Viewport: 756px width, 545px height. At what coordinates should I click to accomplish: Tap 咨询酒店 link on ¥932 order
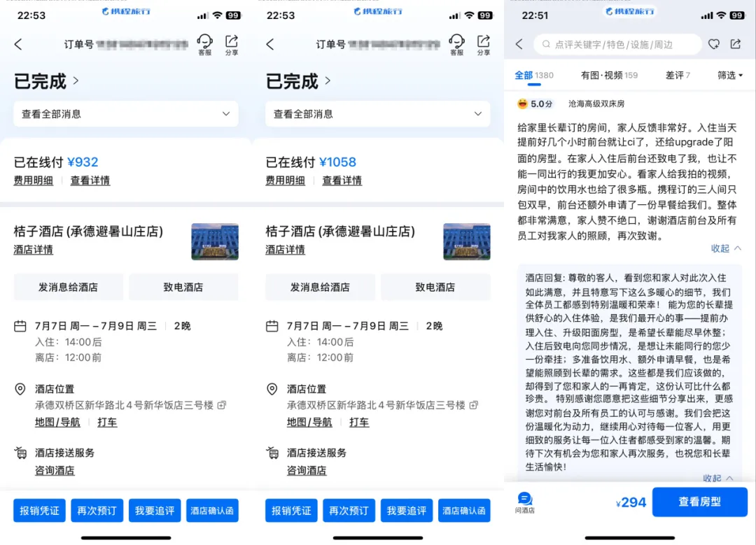[55, 470]
